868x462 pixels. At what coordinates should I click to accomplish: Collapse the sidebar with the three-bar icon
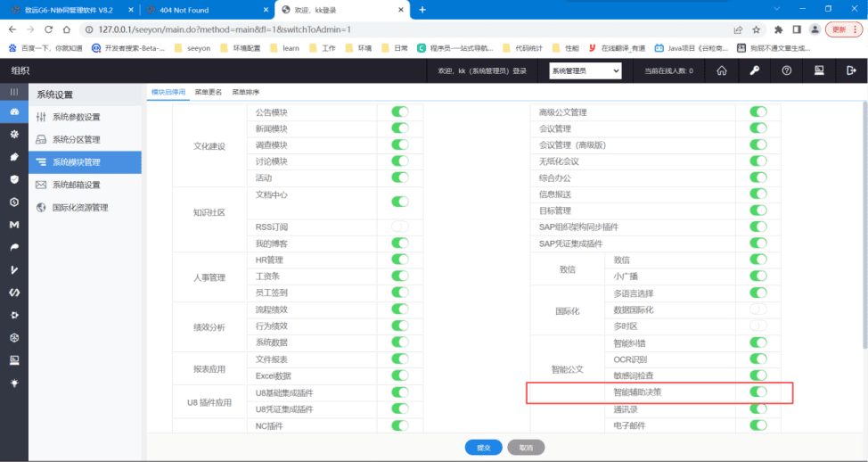click(x=14, y=92)
